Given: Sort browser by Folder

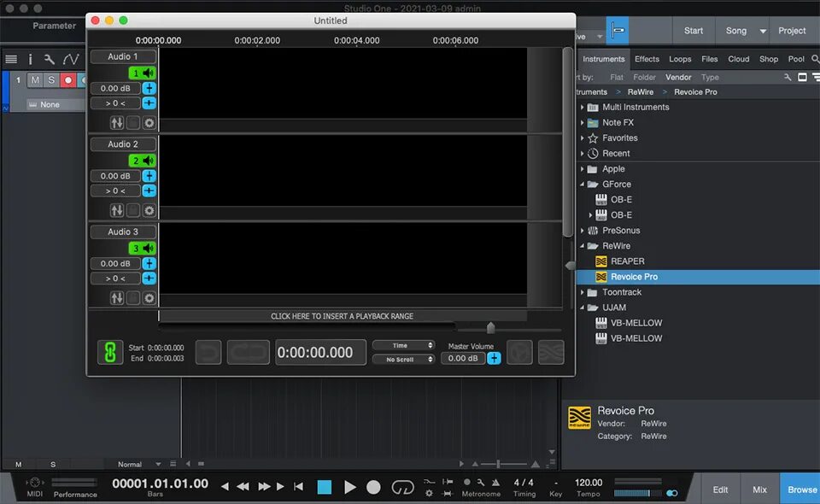Looking at the screenshot, I should (x=644, y=78).
